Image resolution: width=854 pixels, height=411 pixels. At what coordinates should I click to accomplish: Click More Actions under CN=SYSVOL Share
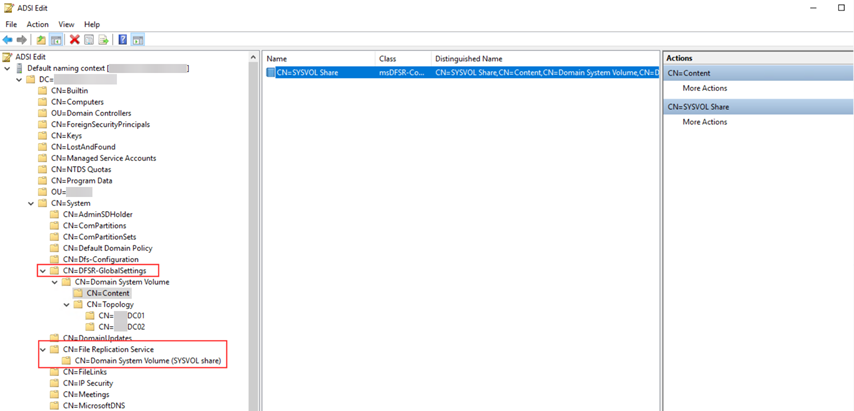[705, 122]
